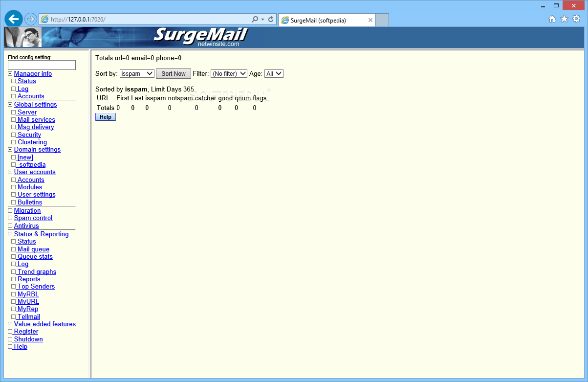Open the Queue stats link
Screen dimensions: 588x382
34,257
